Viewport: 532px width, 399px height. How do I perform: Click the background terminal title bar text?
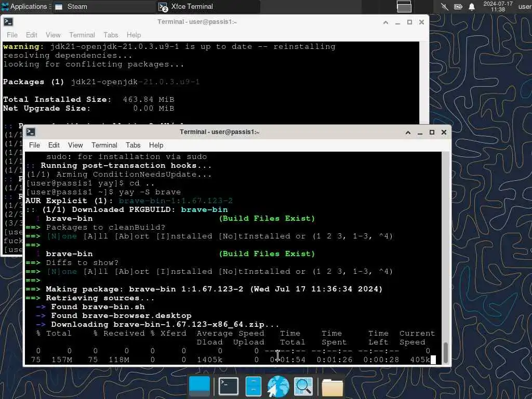point(197,22)
